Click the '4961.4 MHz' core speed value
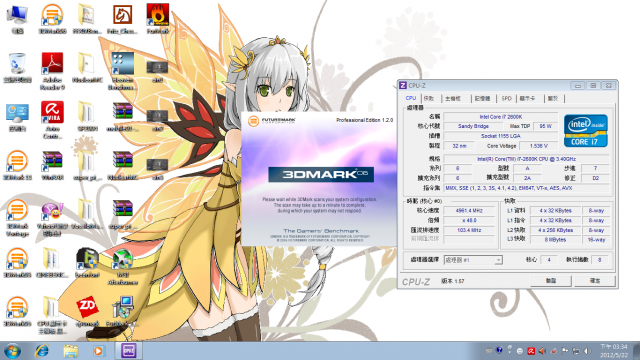Viewport: 640px width, 360px height. click(469, 211)
